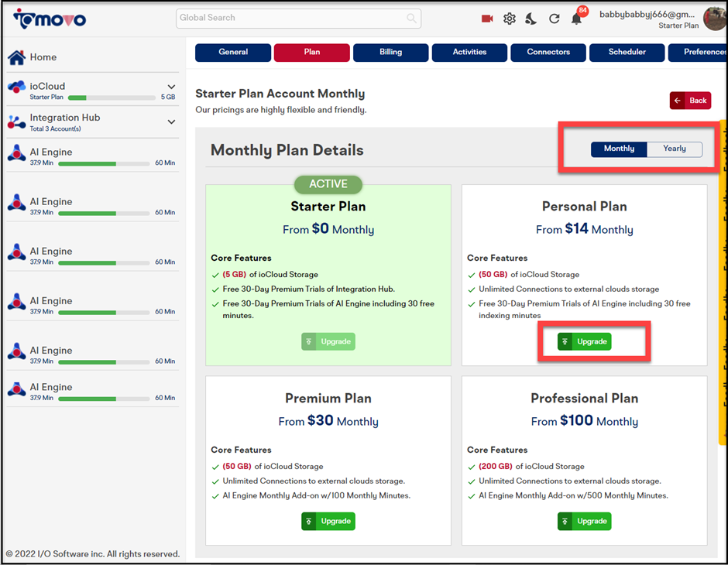Open the Preferences tab

tap(698, 53)
